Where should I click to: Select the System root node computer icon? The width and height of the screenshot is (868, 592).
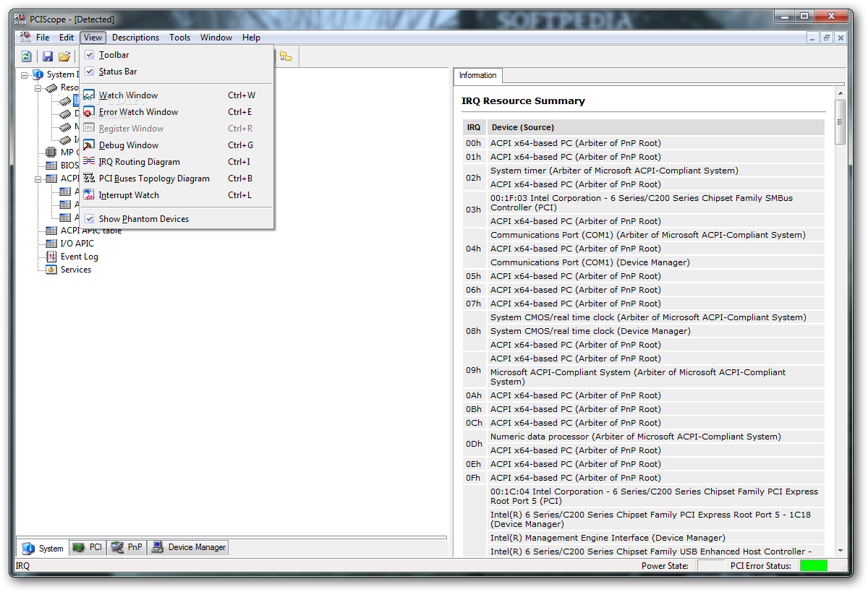38,74
